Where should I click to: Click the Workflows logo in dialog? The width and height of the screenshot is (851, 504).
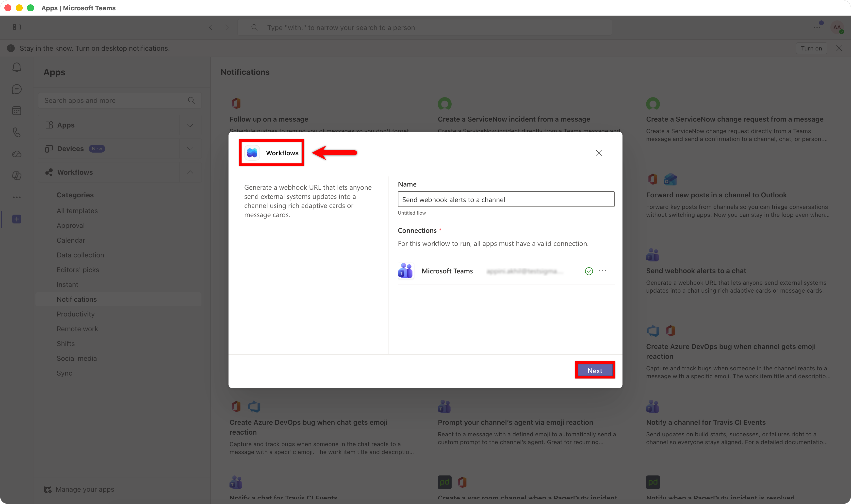click(x=252, y=153)
